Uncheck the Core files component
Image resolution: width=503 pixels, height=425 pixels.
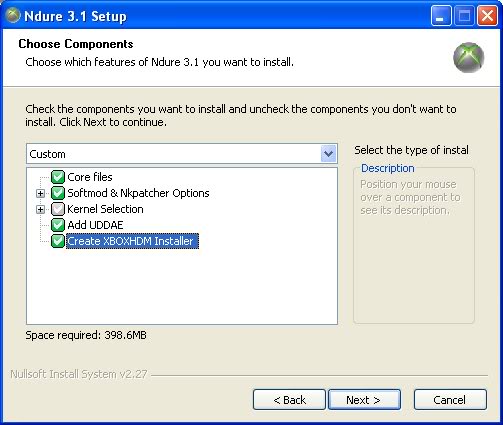click(x=58, y=177)
